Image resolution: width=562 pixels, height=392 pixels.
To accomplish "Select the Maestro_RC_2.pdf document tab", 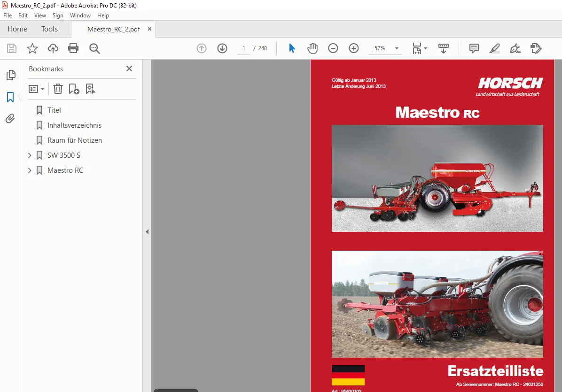I will point(114,29).
